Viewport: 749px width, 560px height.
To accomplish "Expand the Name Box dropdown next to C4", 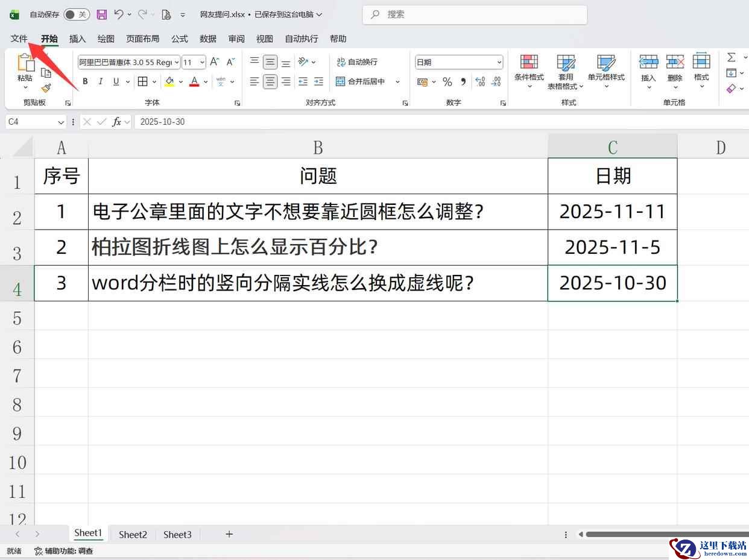I will [61, 122].
